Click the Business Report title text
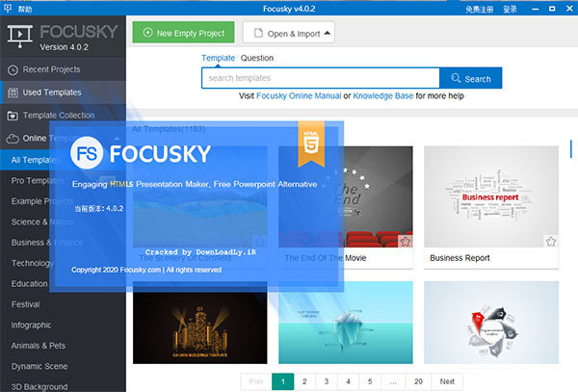Screen dimensions: 578x392 click(460, 258)
